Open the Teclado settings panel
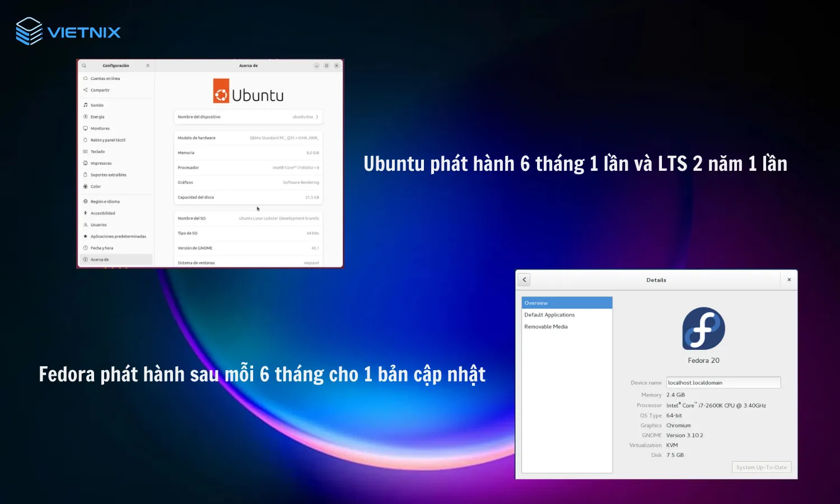Viewport: 840px width, 504px height. (116, 152)
